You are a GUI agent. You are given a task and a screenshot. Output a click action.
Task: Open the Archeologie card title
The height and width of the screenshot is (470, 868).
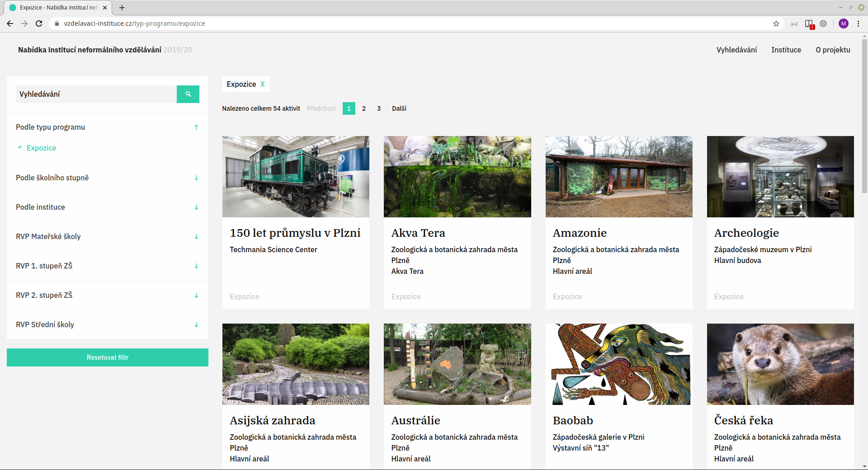[746, 233]
